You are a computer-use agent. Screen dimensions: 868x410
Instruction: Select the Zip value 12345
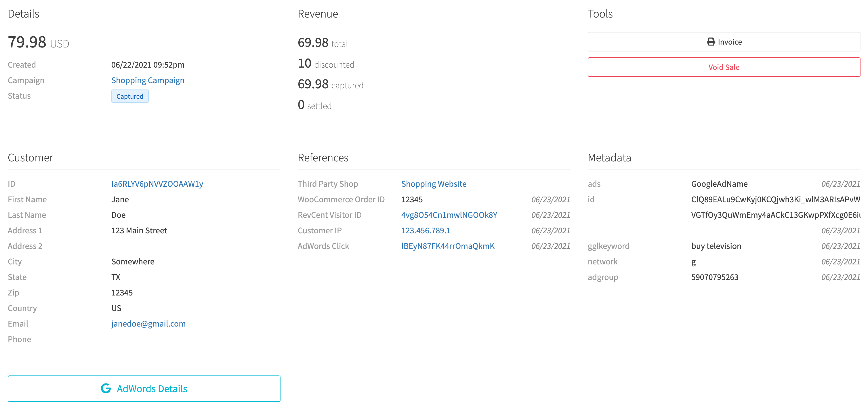[x=122, y=292]
